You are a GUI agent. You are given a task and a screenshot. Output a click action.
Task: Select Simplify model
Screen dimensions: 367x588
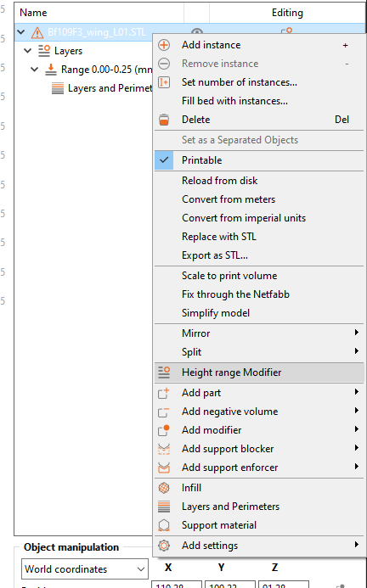[x=216, y=313]
